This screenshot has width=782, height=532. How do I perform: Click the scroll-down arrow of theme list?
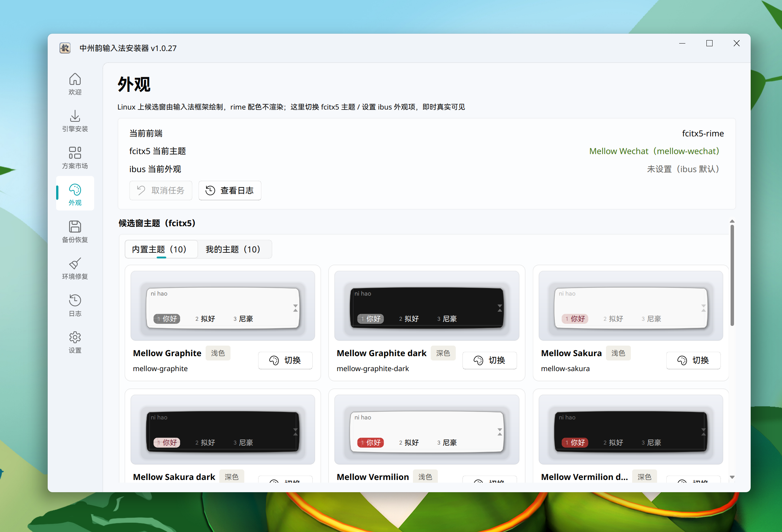732,477
